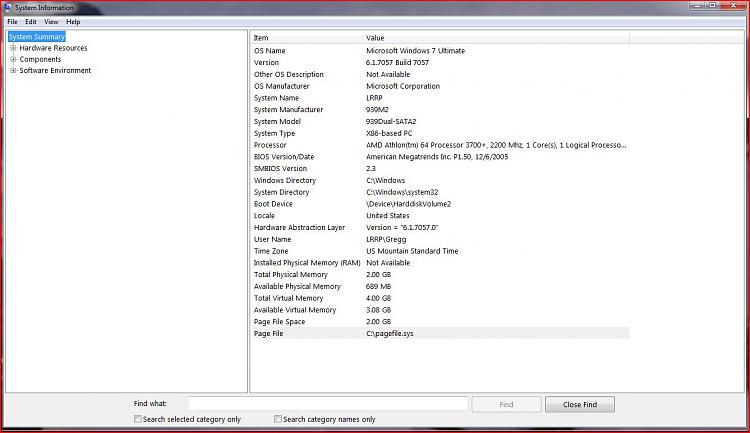Open the Help menu

(73, 22)
